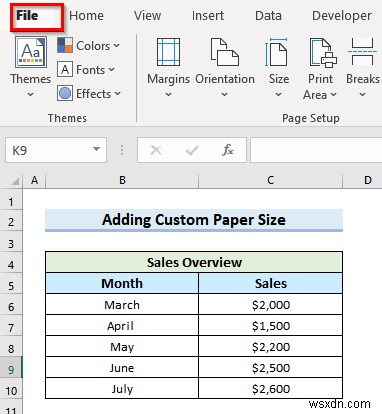Image resolution: width=382 pixels, height=414 pixels.
Task: Select the '$2,500' sales cell
Action: (x=271, y=368)
